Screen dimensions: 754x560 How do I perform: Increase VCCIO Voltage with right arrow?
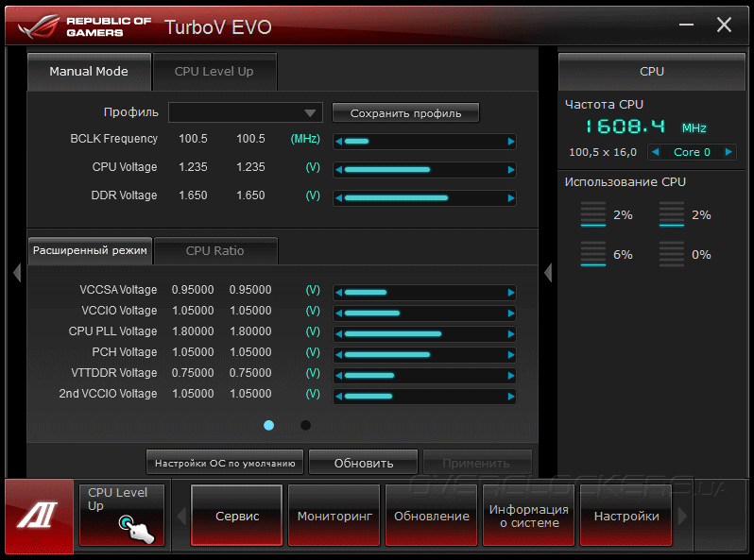(510, 313)
